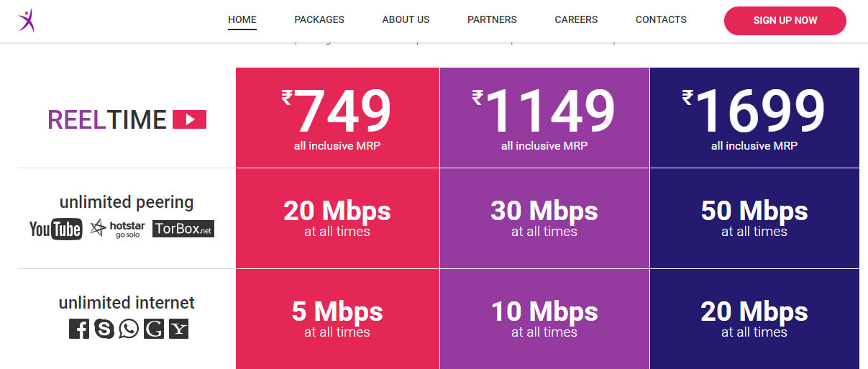Click the Yahoo icon
Viewport: 868px width, 369px height.
tap(178, 329)
